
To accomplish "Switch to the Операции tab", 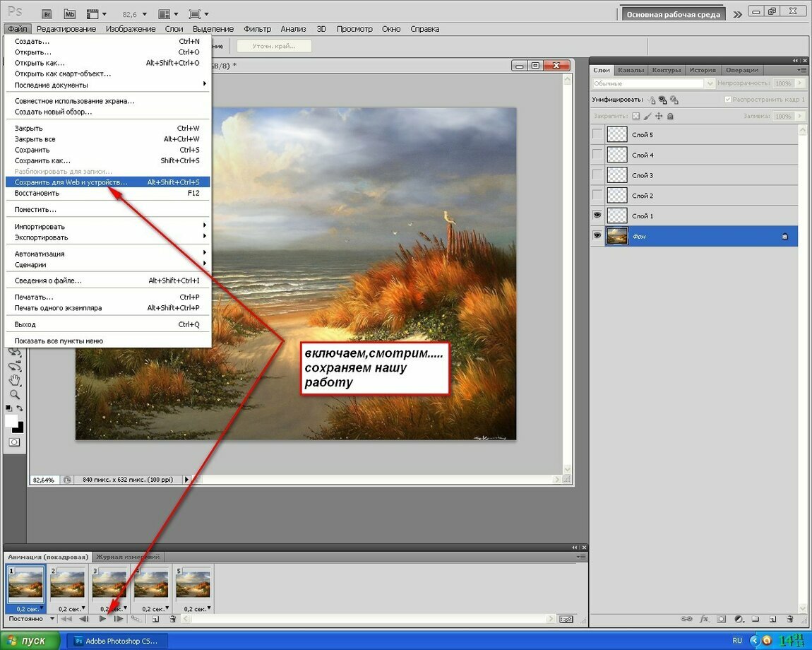I will 741,70.
